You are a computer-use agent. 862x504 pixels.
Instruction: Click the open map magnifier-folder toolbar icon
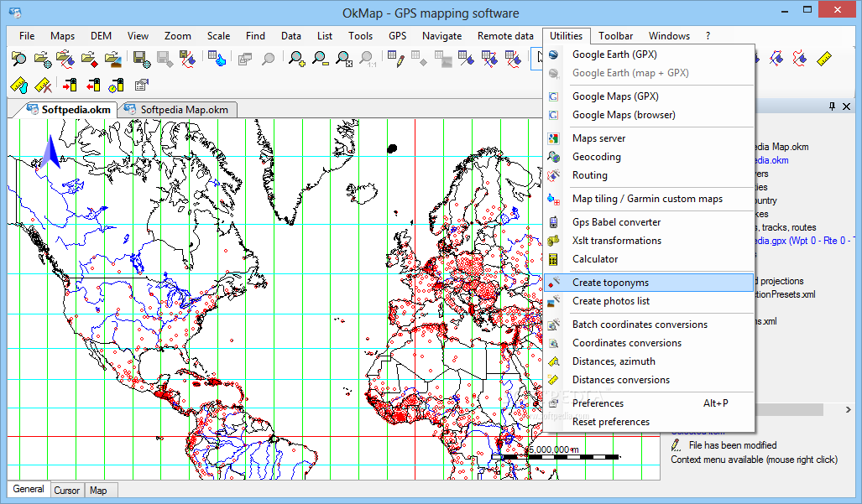(x=18, y=59)
